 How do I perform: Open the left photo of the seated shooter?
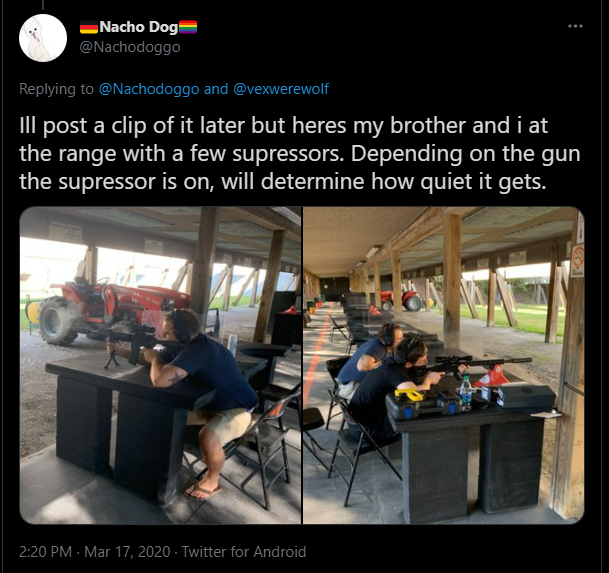[160, 365]
